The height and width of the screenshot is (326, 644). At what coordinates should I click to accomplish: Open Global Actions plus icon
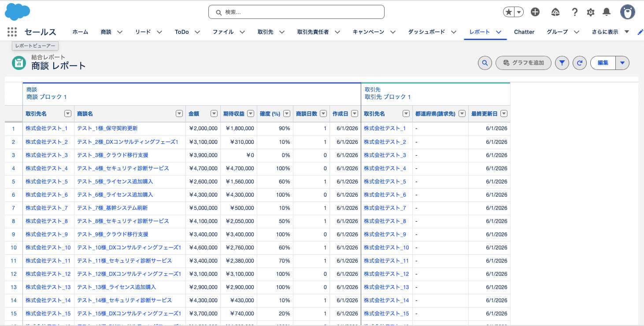coord(535,12)
